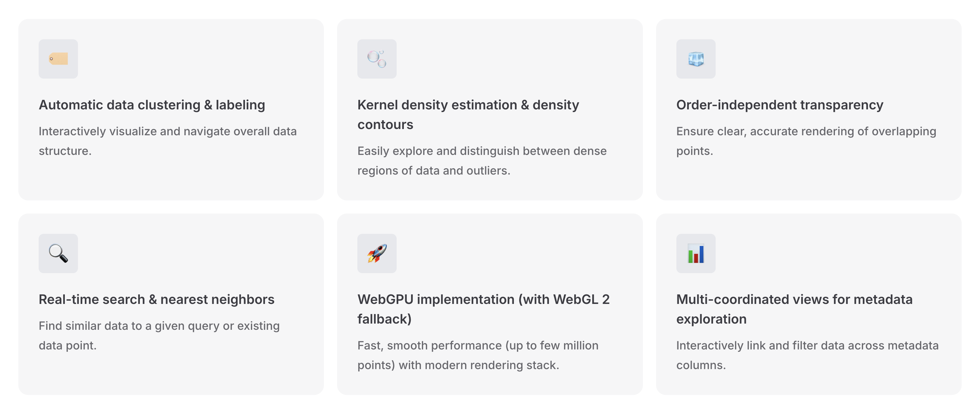Click the Multi-coordinated views heading
The width and height of the screenshot is (980, 412).
click(x=794, y=309)
